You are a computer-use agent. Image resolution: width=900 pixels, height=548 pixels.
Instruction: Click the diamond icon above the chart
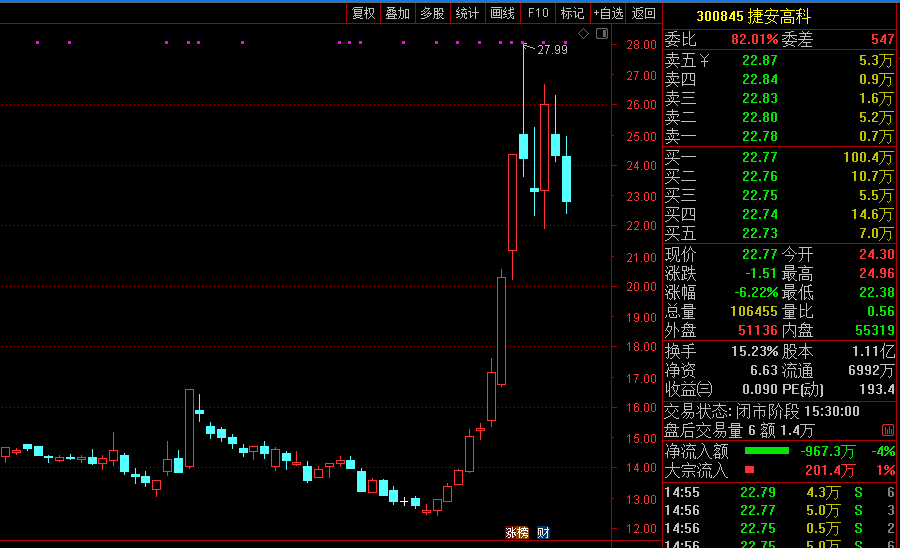(583, 34)
